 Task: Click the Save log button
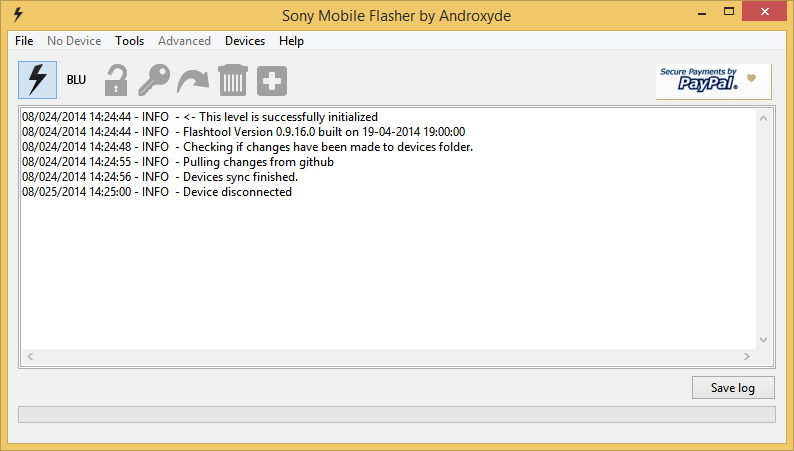(x=733, y=388)
